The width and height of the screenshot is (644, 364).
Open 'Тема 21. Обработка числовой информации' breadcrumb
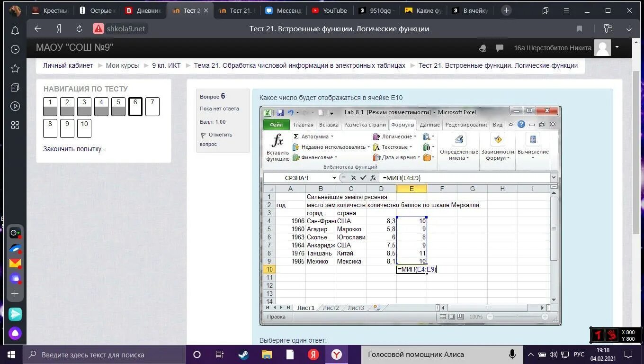tap(300, 65)
